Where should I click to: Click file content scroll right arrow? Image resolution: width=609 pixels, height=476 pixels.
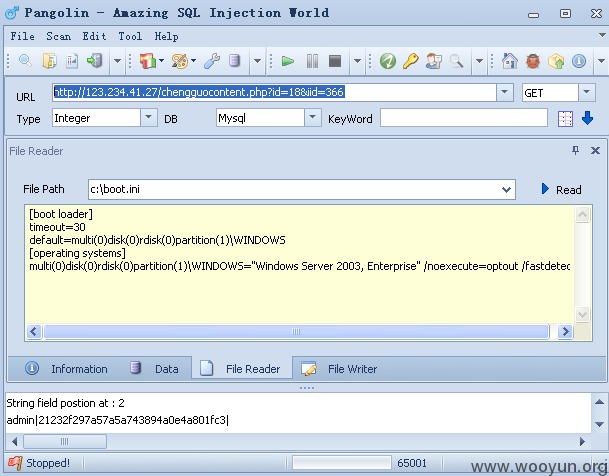[565, 332]
